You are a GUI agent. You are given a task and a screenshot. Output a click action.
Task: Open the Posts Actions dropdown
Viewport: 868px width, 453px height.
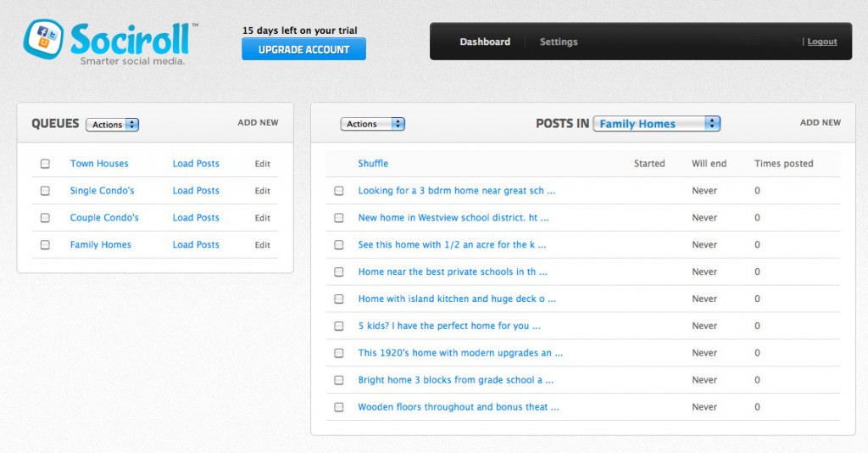tap(373, 124)
